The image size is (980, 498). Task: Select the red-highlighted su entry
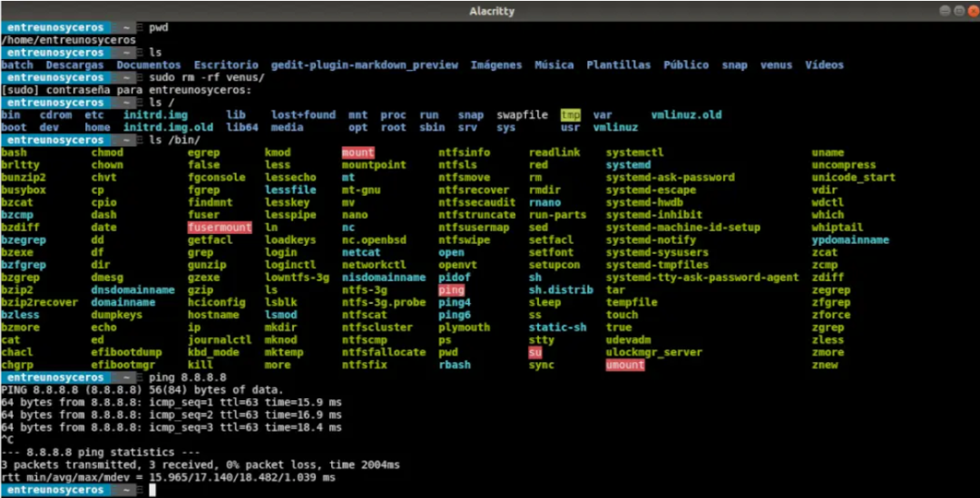(535, 353)
